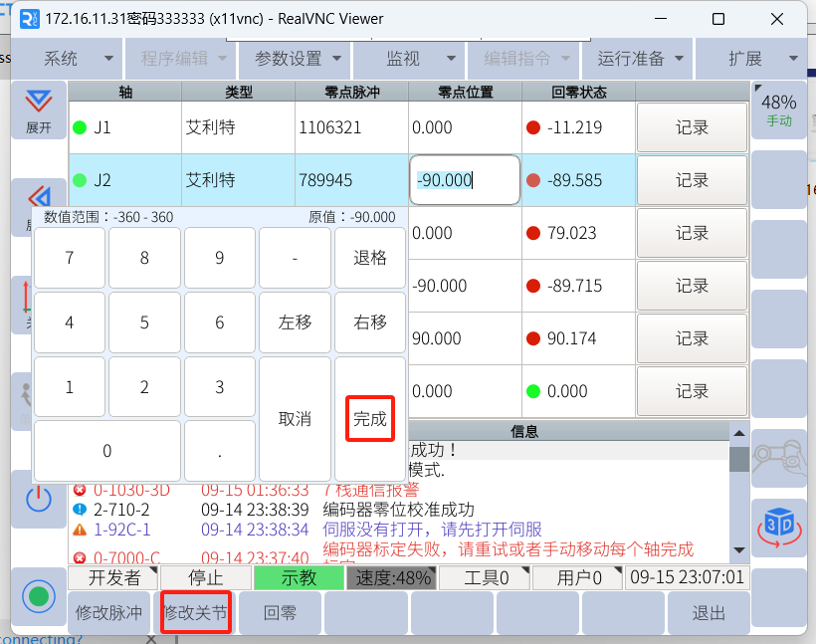Click the J2 零点位置 input field
This screenshot has height=644, width=816.
tap(465, 180)
